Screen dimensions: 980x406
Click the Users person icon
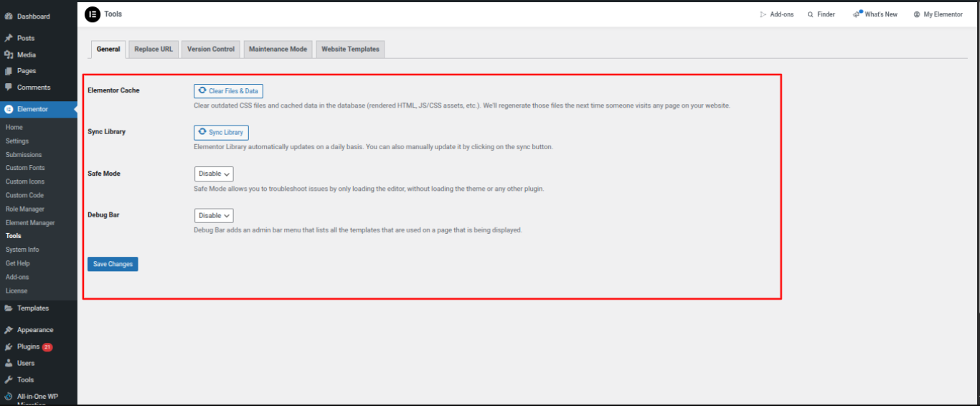click(x=9, y=363)
